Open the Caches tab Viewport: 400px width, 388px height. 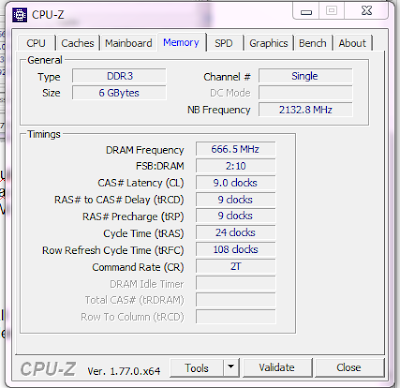click(78, 43)
